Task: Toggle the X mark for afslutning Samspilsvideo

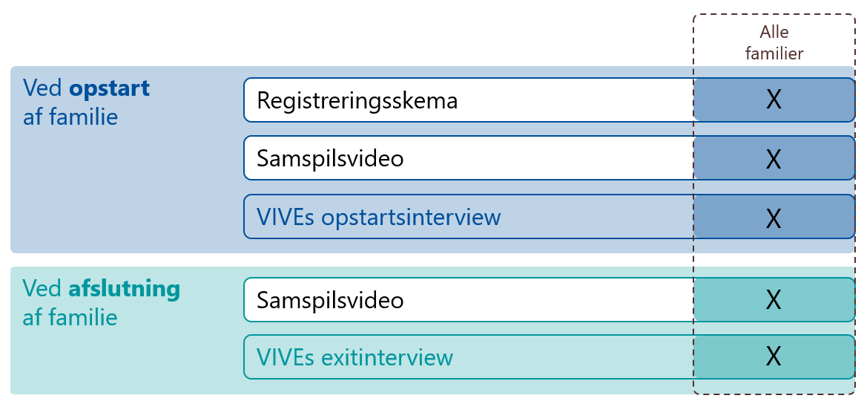Action: (x=773, y=299)
